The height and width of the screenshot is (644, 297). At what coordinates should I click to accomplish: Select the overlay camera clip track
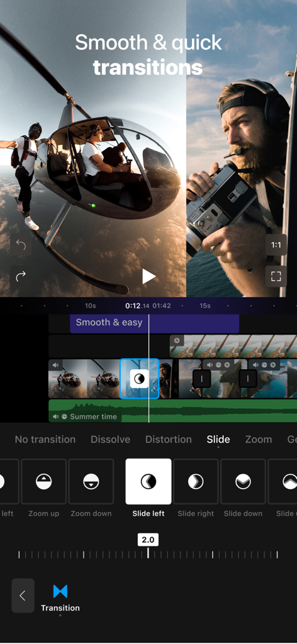pos(233,347)
